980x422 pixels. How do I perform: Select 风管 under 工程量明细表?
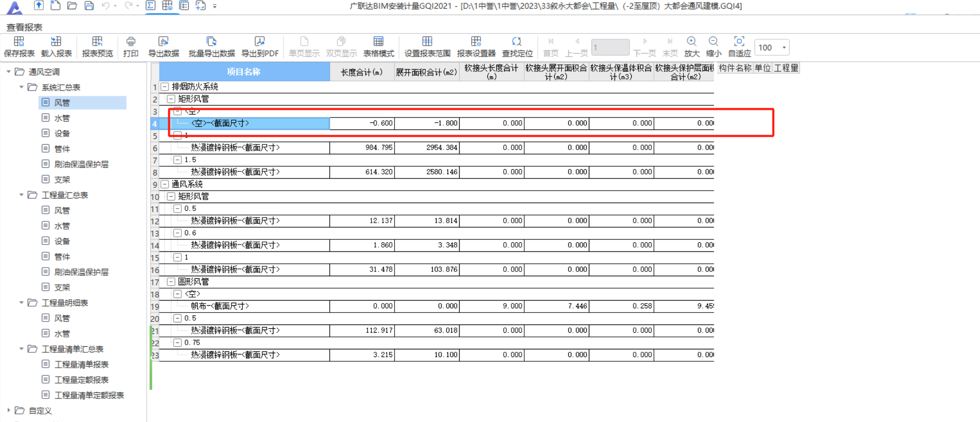(x=62, y=318)
